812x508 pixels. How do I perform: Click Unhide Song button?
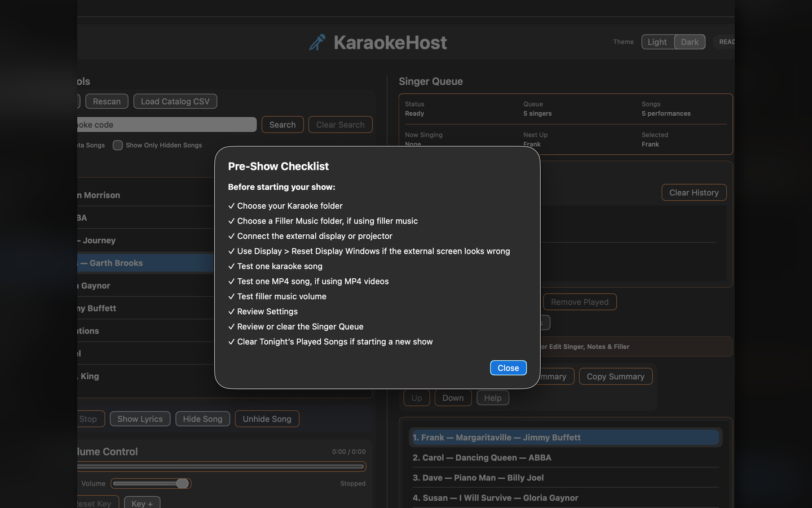tap(267, 419)
